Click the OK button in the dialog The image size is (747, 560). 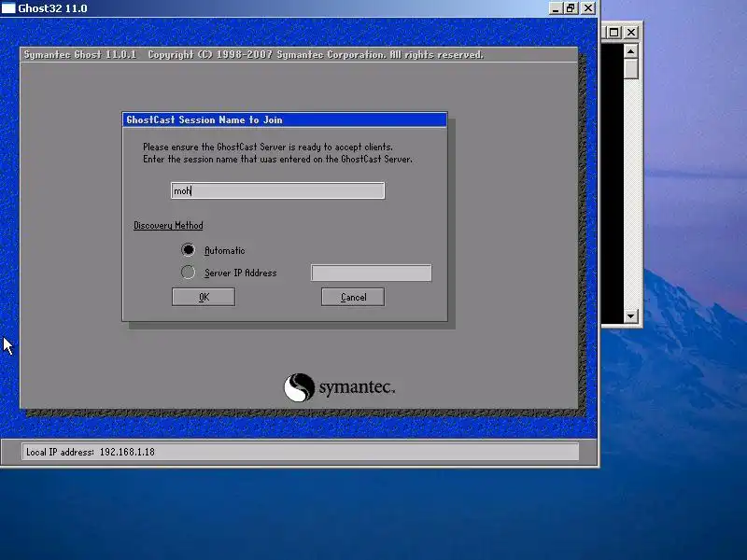[x=204, y=297]
